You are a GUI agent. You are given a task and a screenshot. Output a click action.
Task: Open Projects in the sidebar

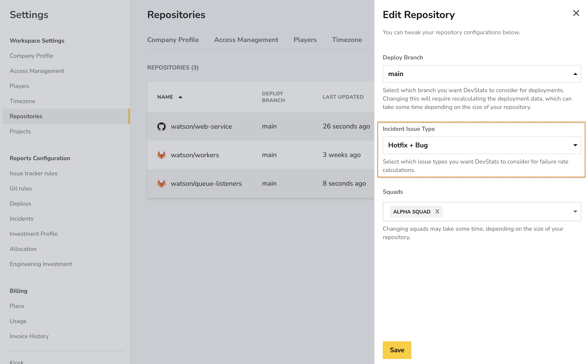[20, 131]
